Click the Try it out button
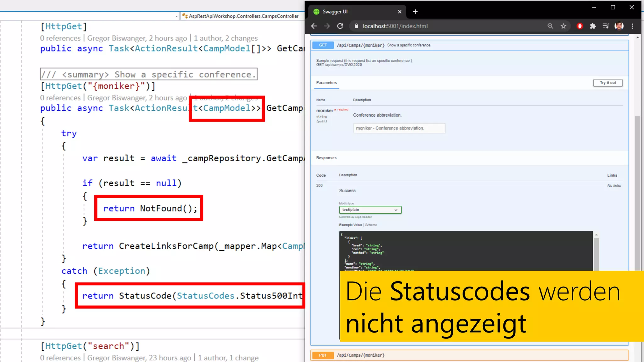The height and width of the screenshot is (362, 644). pos(608,83)
